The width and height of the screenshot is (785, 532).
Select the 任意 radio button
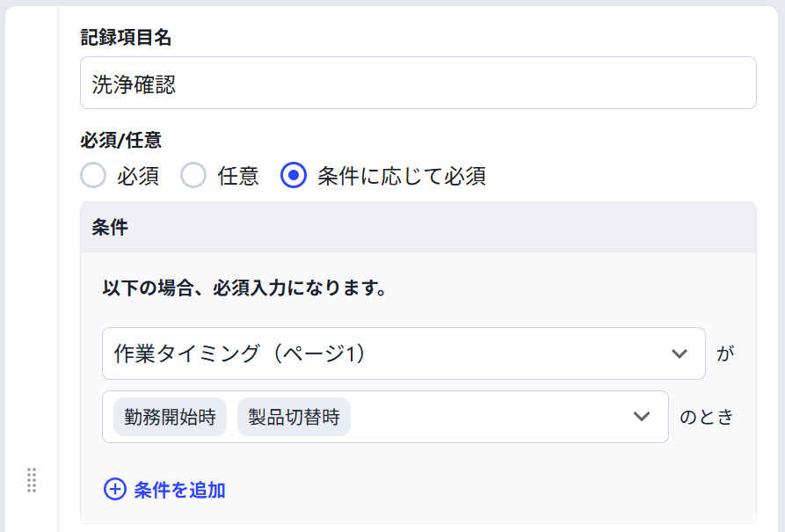click(x=193, y=175)
